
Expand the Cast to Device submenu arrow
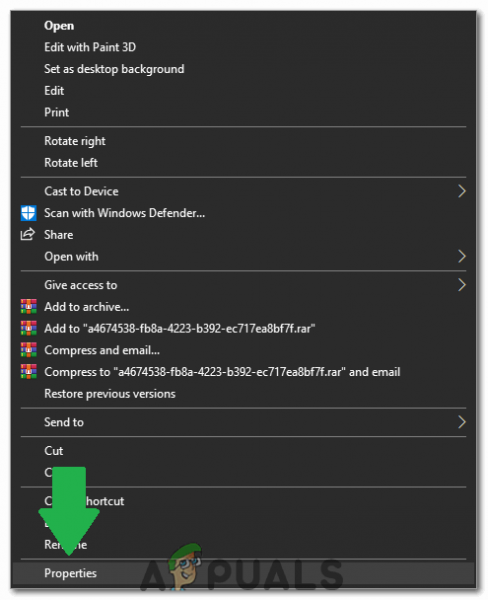point(462,191)
